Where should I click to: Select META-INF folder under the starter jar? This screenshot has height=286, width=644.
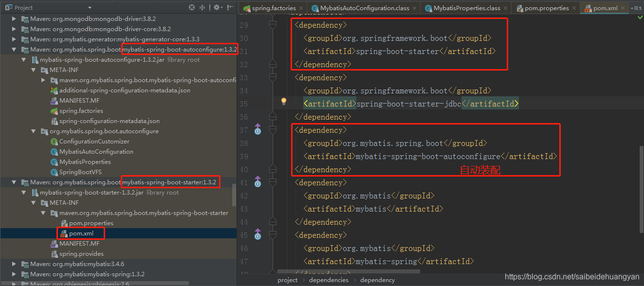tap(59, 203)
